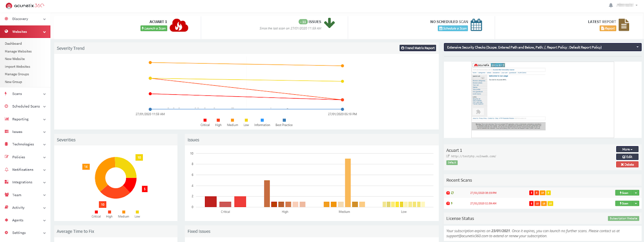The image size is (644, 242).
Task: Click the green down arrow issues icon
Action: (329, 23)
